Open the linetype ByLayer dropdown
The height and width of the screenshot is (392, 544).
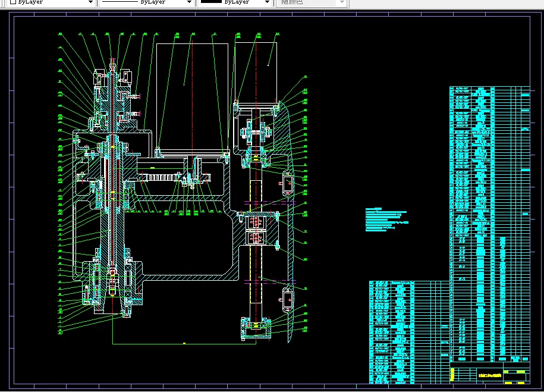click(x=147, y=2)
